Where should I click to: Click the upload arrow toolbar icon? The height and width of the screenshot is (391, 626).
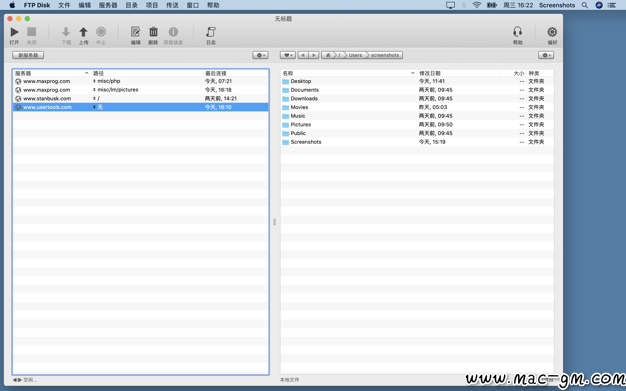83,32
